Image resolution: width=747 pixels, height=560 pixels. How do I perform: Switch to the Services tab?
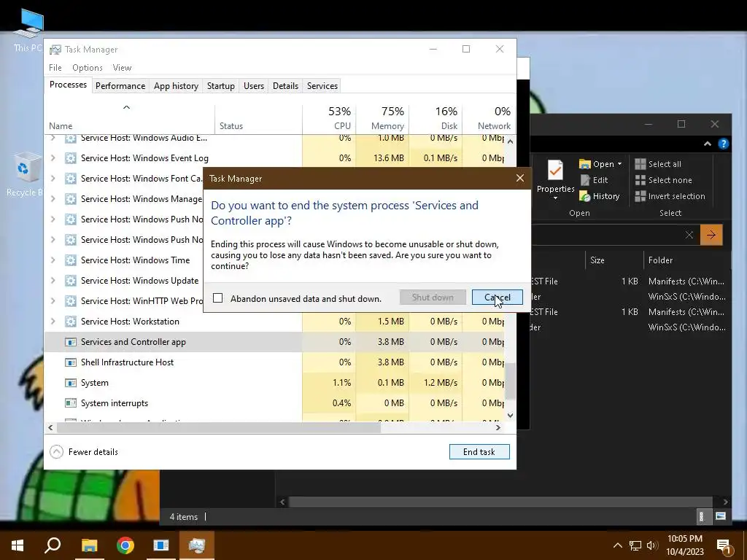coord(322,86)
